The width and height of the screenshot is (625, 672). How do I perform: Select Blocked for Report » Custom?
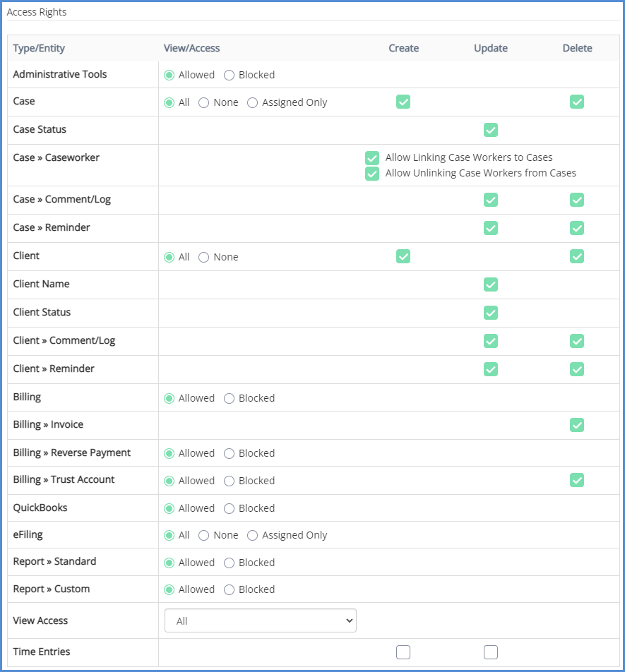point(229,589)
